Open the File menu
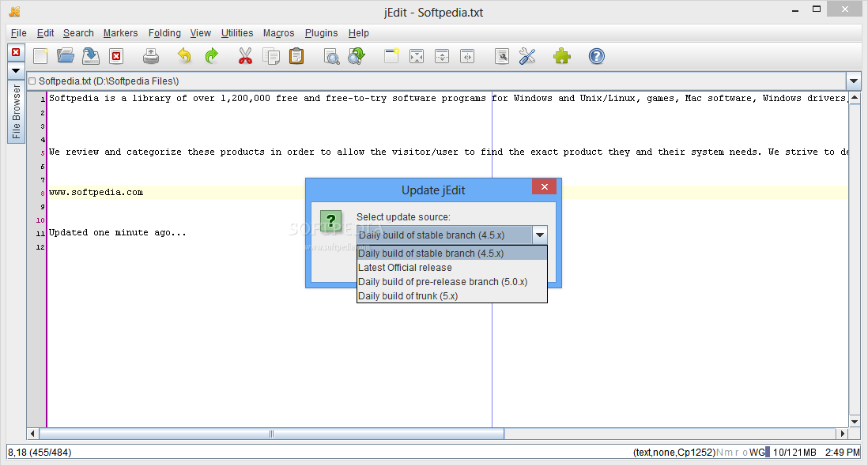 click(18, 33)
